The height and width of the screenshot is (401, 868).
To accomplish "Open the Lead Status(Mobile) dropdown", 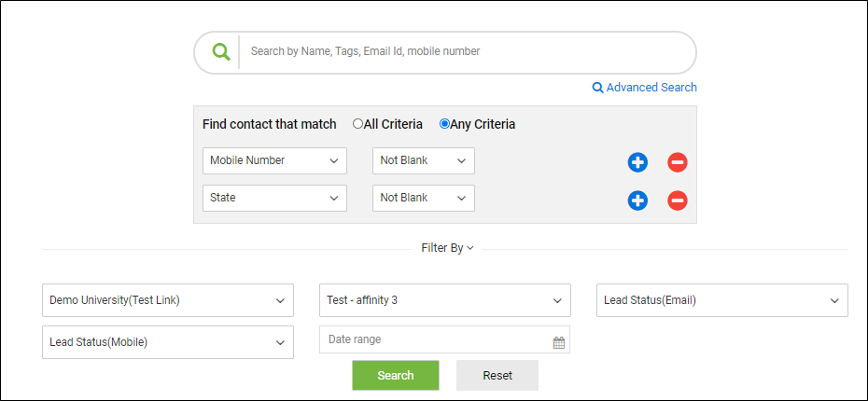I will 168,342.
